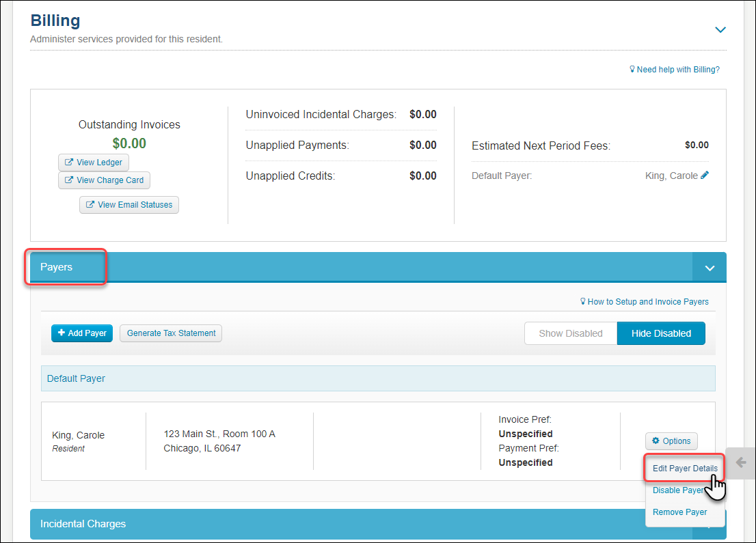Click Generate Tax Statement
Screen dimensions: 756x543
(171, 333)
